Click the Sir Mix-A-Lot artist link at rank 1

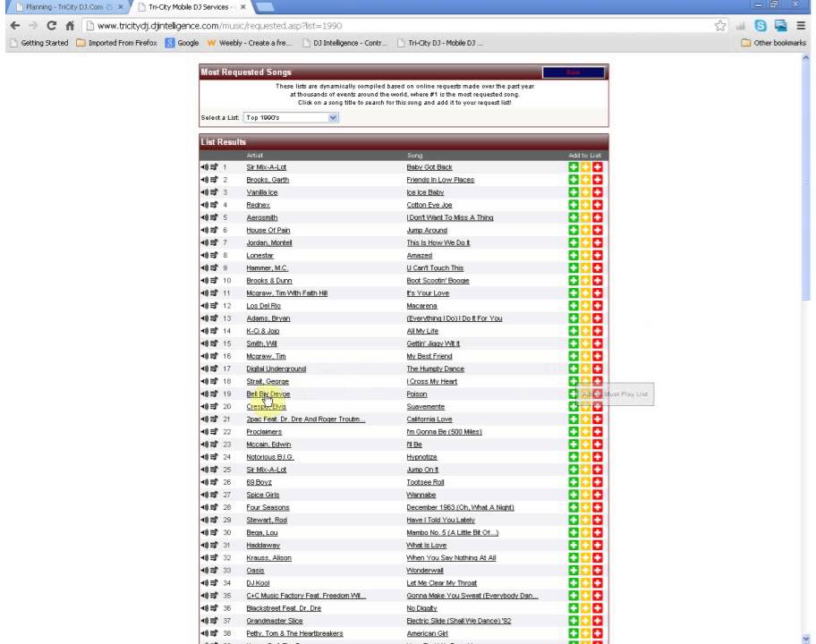(x=266, y=167)
